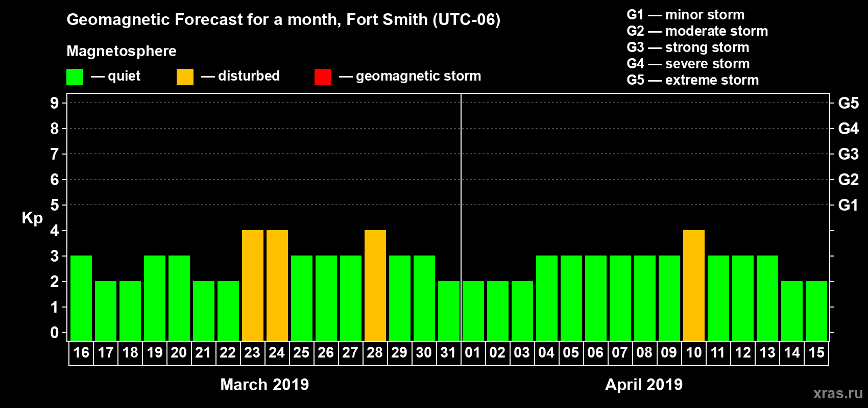Click date label 07 on the axis
Image resolution: width=868 pixels, height=408 pixels.
620,352
